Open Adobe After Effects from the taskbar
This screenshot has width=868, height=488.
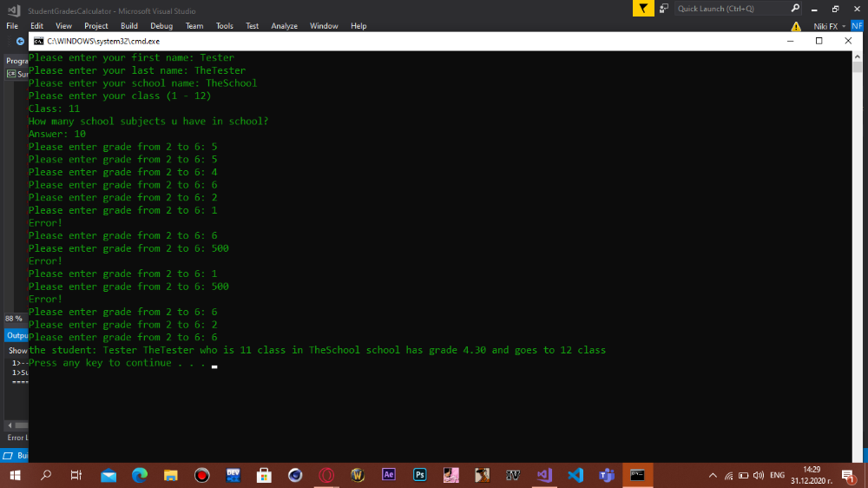pos(389,475)
